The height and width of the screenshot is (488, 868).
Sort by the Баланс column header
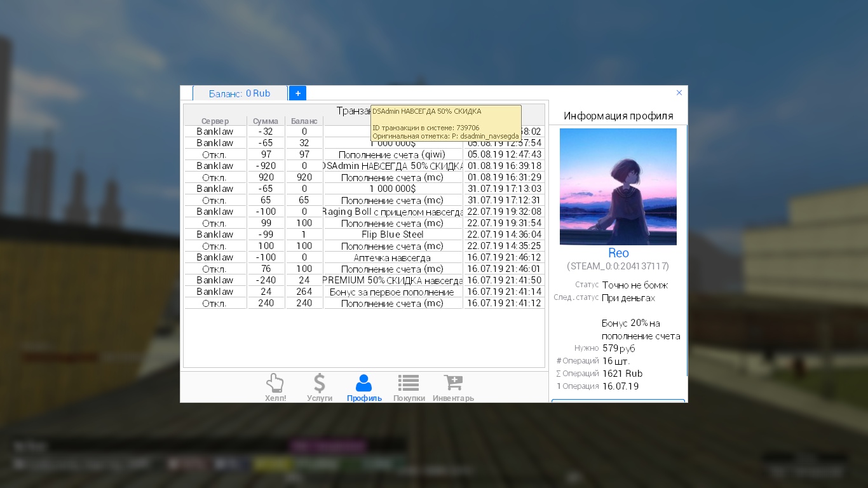click(x=304, y=121)
